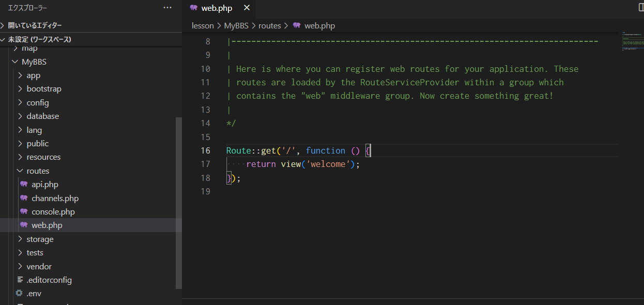Image resolution: width=644 pixels, height=305 pixels.
Task: Click the code minimap preview
Action: (x=633, y=42)
